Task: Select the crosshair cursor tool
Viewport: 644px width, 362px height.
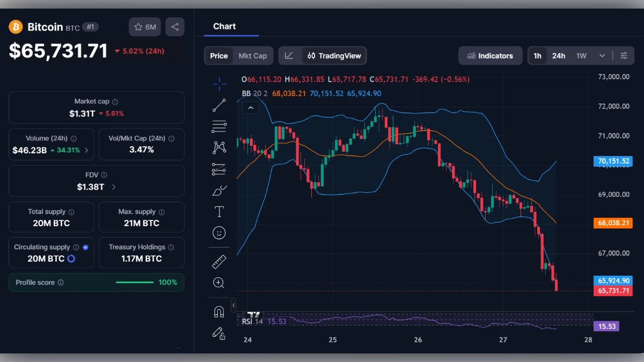Action: click(219, 84)
